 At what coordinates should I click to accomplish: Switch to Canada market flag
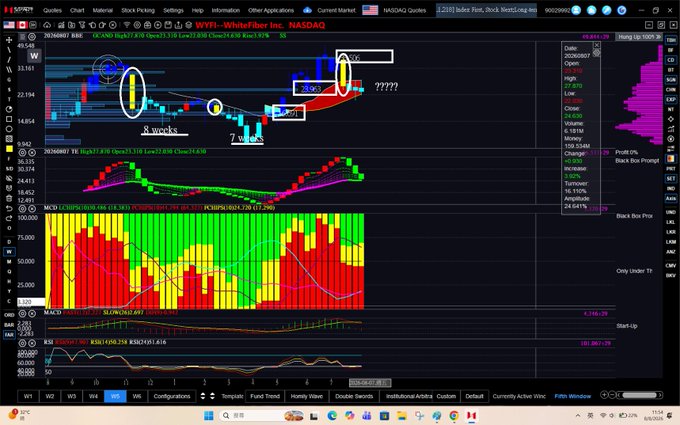click(x=22, y=25)
